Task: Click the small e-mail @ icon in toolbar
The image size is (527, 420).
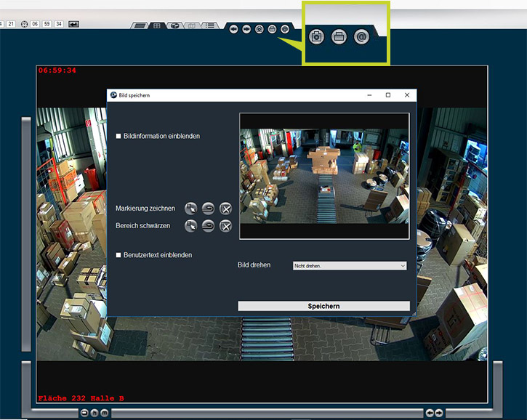Action: (x=285, y=30)
